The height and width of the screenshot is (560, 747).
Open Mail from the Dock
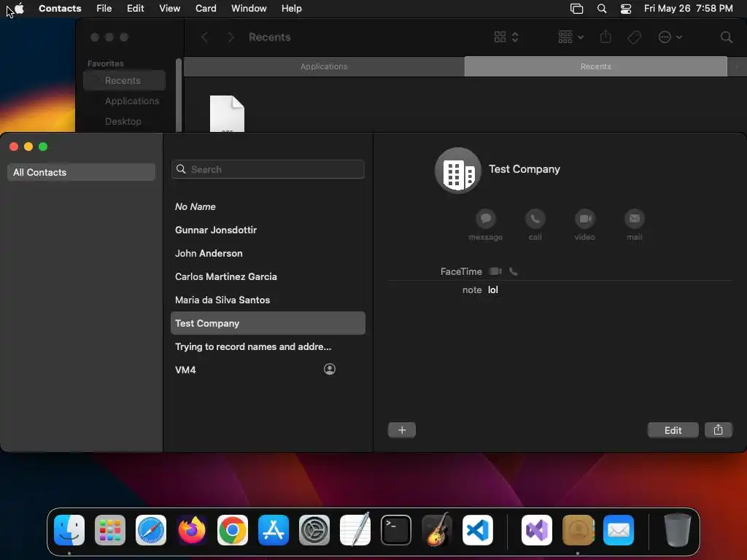pos(619,530)
